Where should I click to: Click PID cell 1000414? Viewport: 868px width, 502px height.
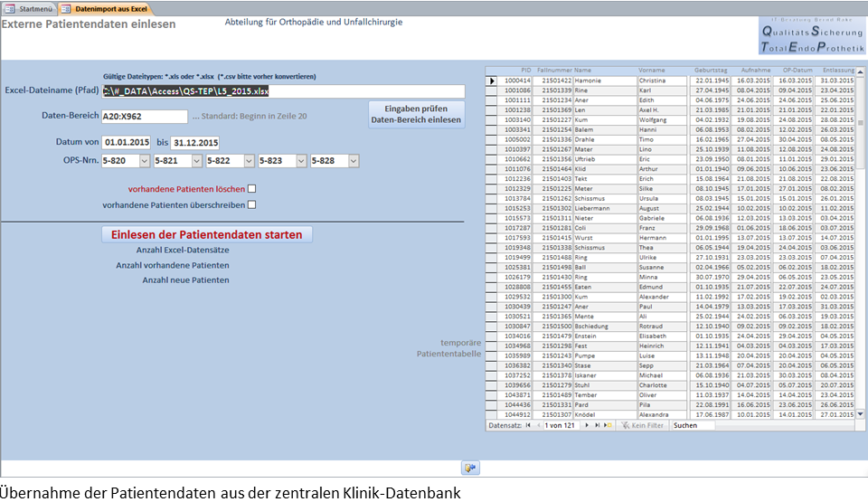(x=514, y=81)
